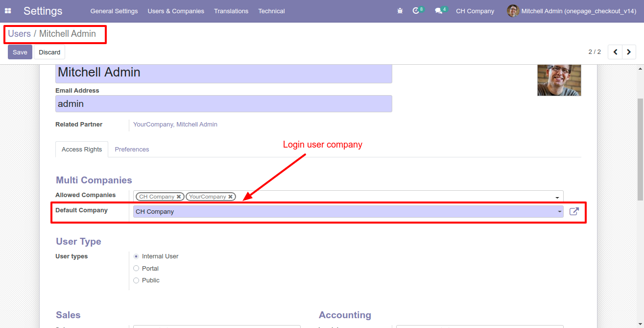Go to next user record
Viewport: 644px width, 328px height.
tap(629, 52)
